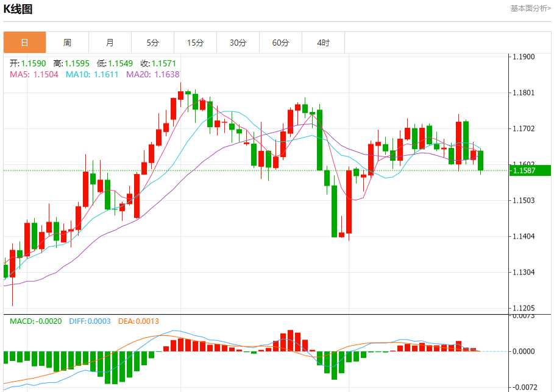Image resolution: width=554 pixels, height=392 pixels.
Task: Click the 低:1.1549 low price value
Action: [x=115, y=63]
